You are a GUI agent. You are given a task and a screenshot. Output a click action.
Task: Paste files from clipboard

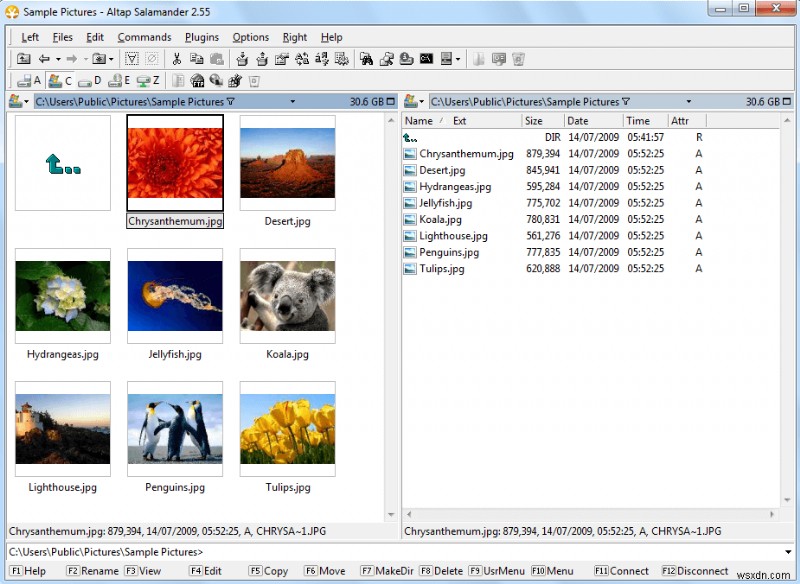(x=219, y=58)
